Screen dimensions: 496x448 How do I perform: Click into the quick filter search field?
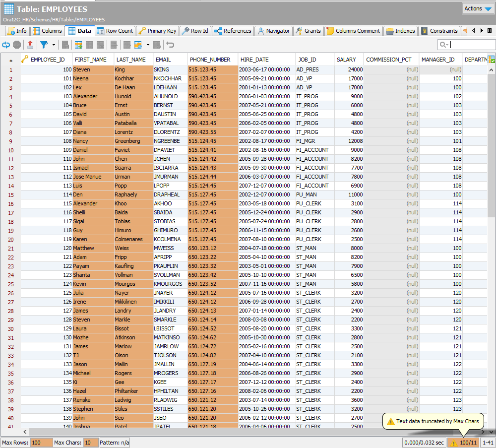tap(473, 45)
